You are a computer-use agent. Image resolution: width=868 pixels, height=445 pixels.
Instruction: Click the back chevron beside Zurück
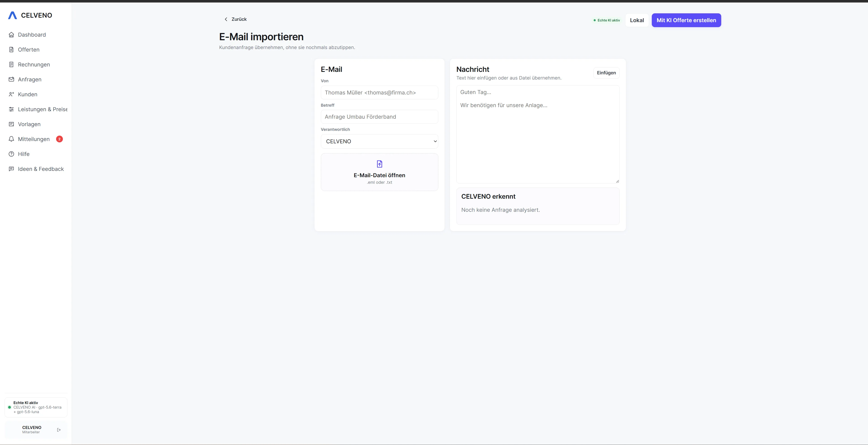(226, 19)
